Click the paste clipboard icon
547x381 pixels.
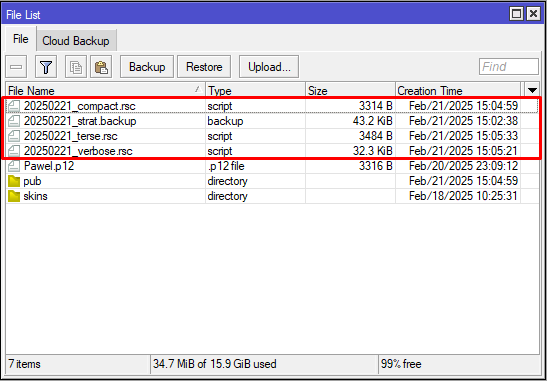[x=101, y=67]
